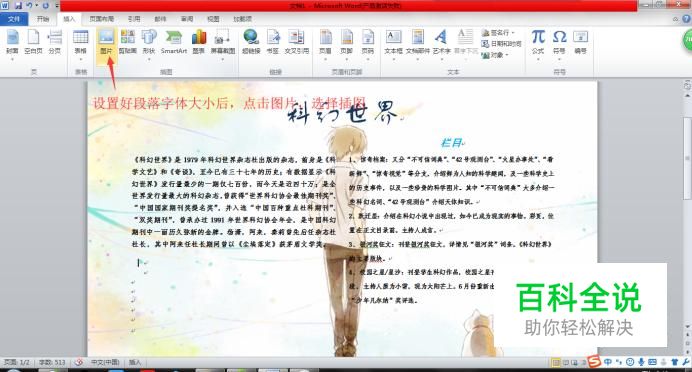Insert a bookmark with 书签
The image size is (692, 372).
(273, 43)
